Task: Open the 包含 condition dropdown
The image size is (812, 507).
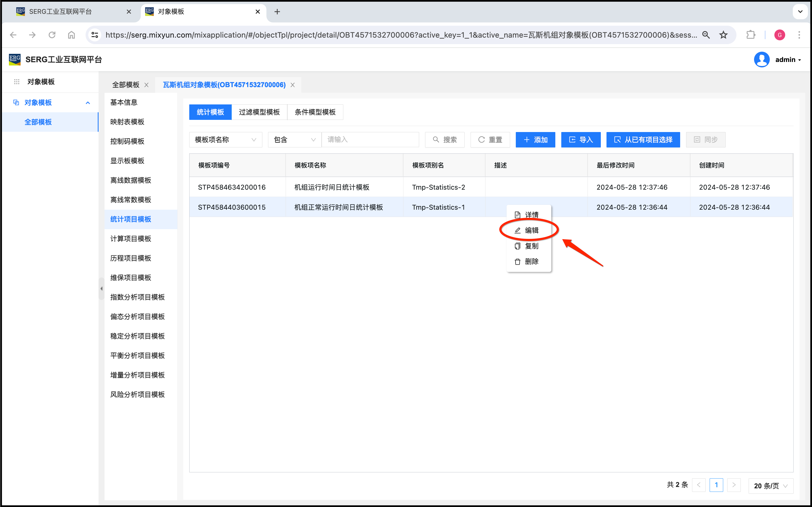Action: click(294, 140)
